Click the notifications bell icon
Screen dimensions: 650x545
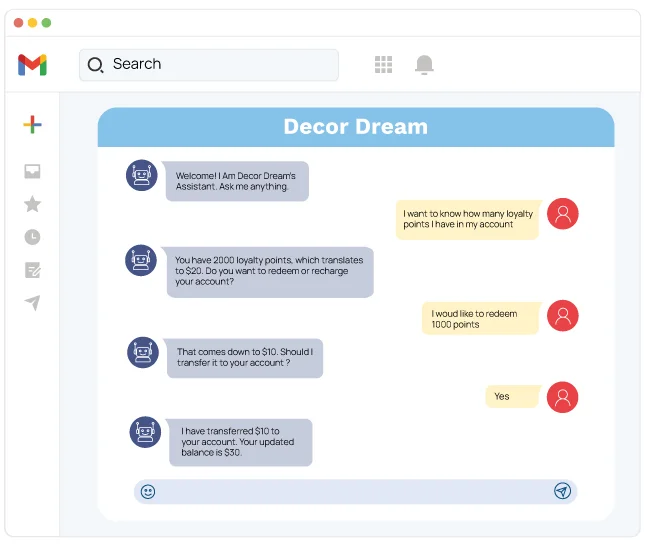(x=425, y=65)
